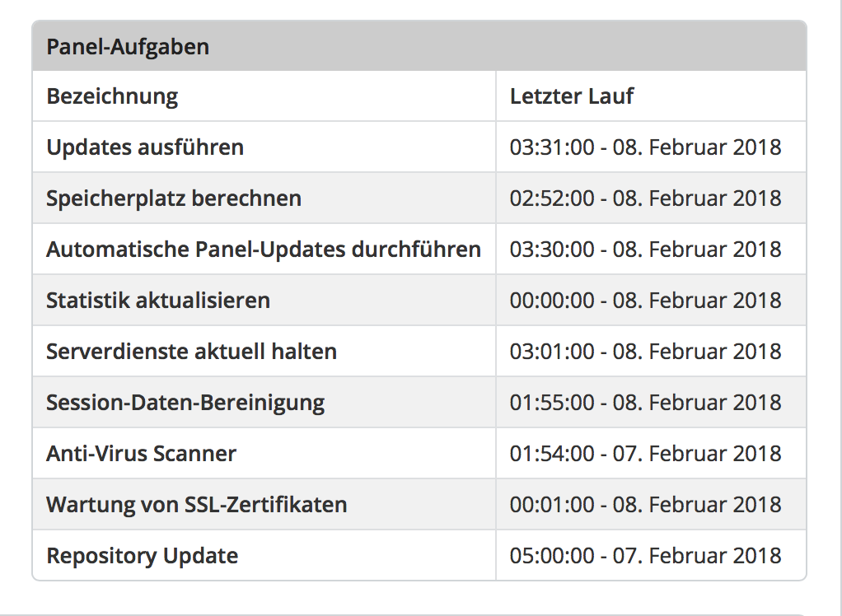Click the 01:54:00 Anti-Virus last run timestamp
Screen dimensions: 842x616
[x=645, y=454]
